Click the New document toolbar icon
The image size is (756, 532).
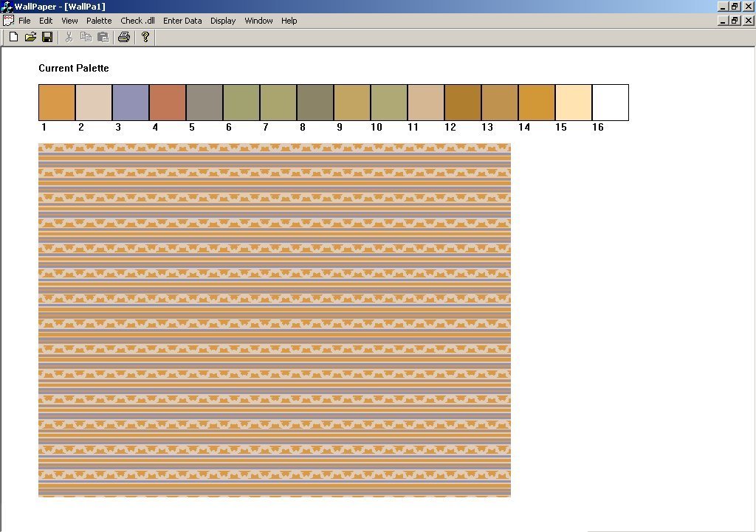13,37
